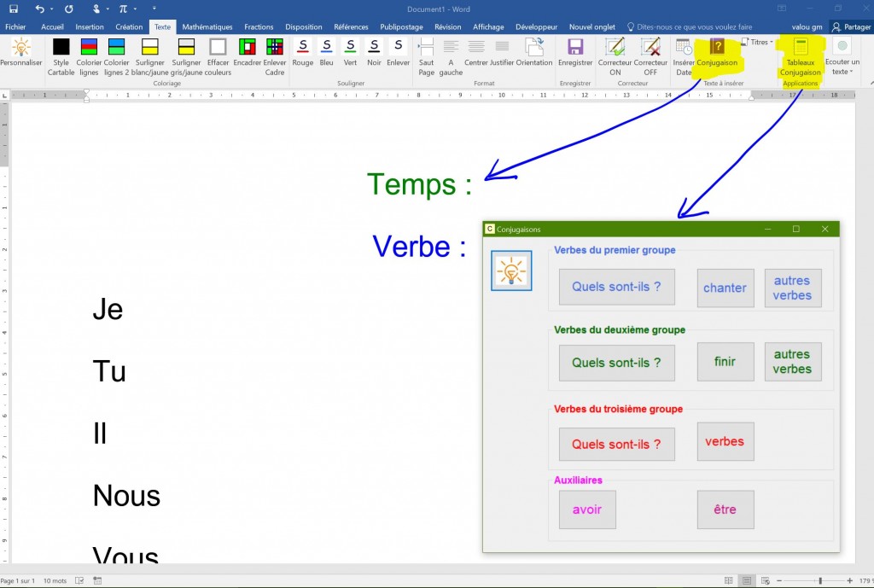Click the Insérer Date calendar icon

(684, 47)
